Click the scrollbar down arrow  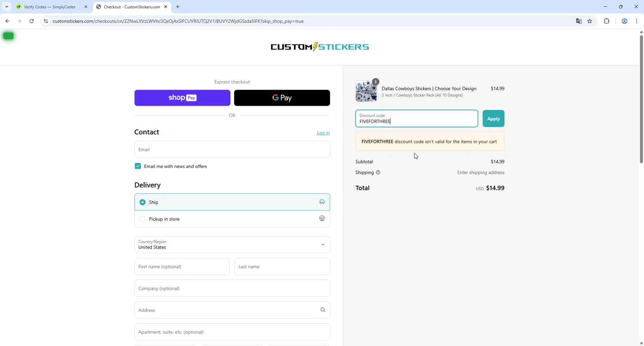pos(641,343)
